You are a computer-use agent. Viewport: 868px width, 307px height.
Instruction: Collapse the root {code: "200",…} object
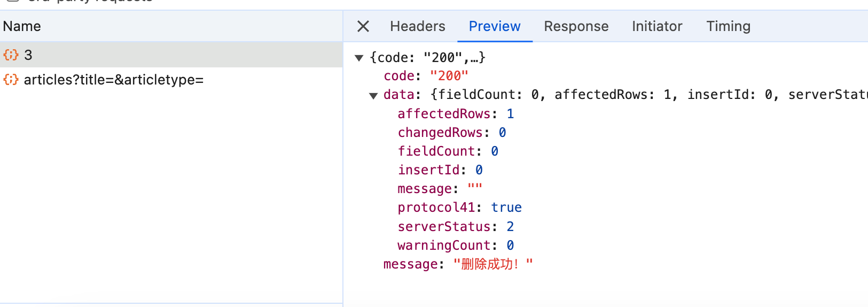pyautogui.click(x=359, y=58)
